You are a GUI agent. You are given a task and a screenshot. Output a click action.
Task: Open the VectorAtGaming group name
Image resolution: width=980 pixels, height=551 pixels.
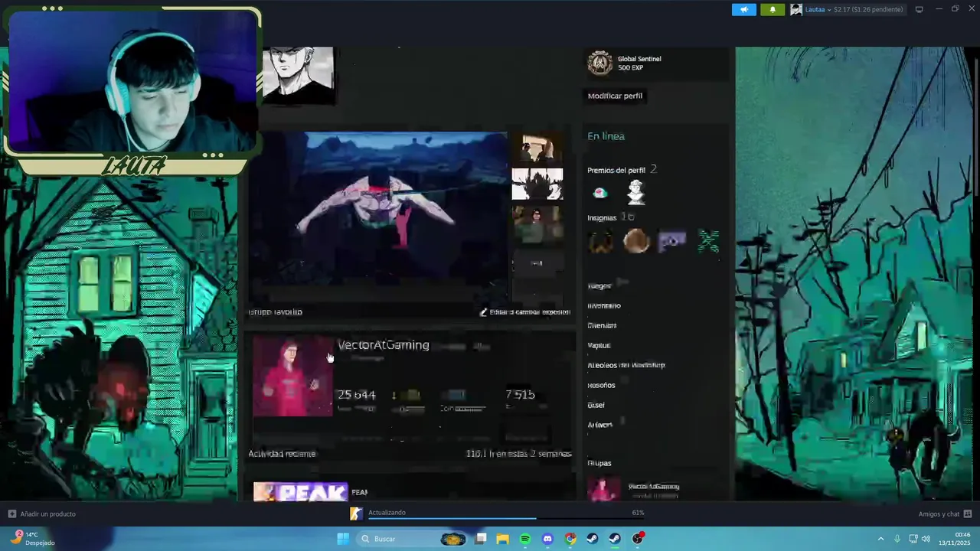(x=383, y=345)
